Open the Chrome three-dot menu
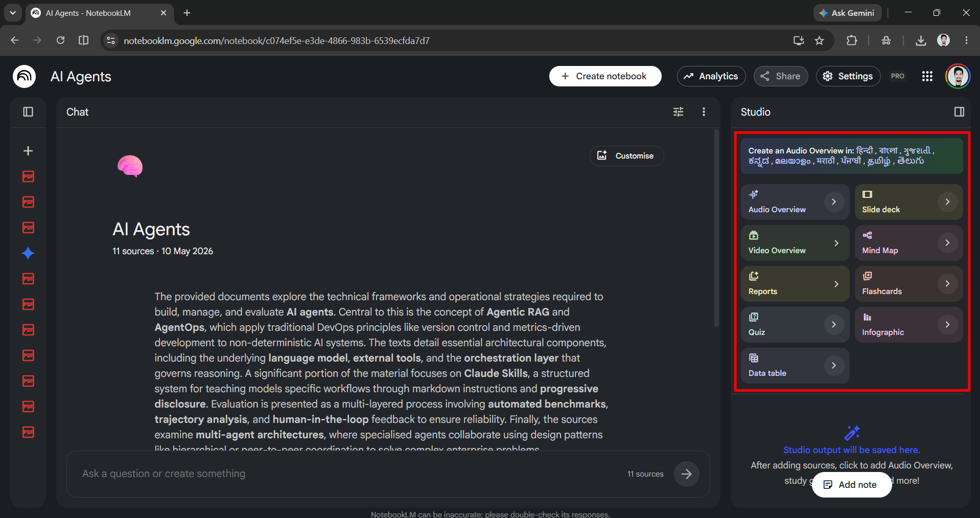 click(966, 40)
